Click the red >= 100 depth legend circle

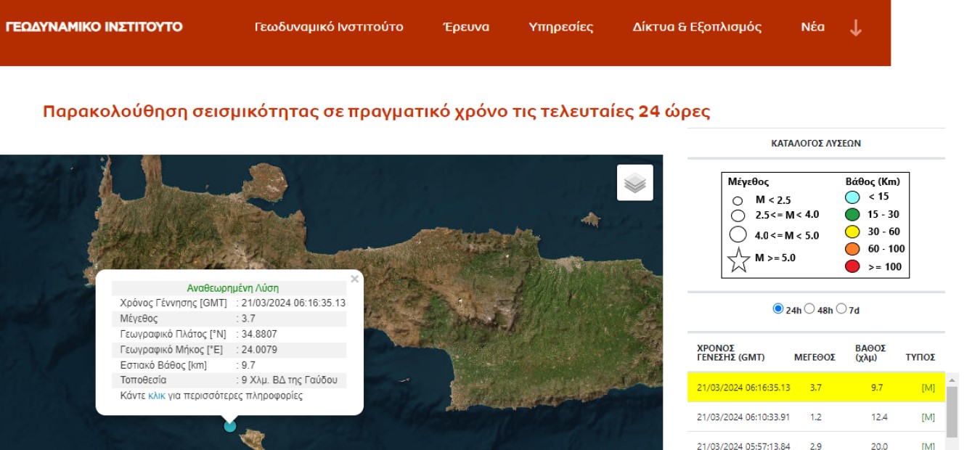[853, 266]
